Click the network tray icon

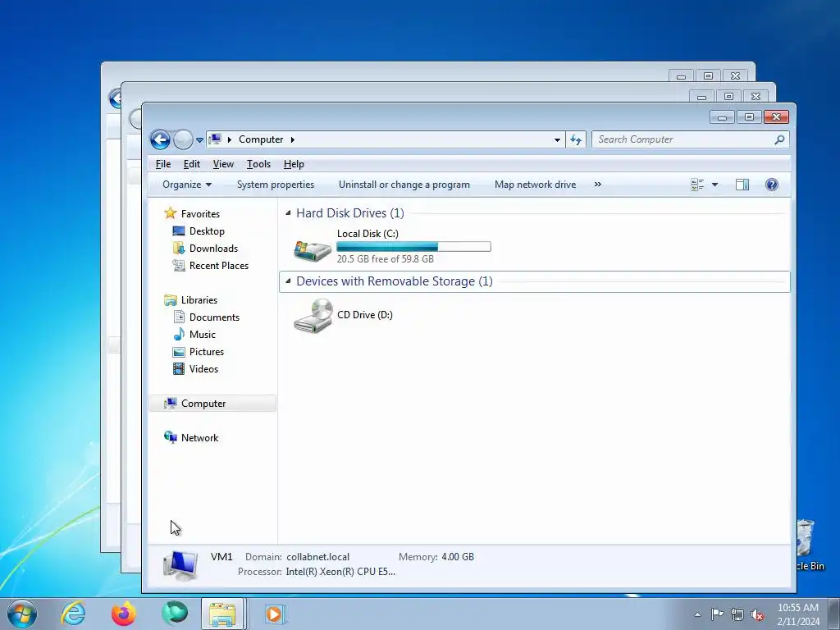tap(737, 614)
